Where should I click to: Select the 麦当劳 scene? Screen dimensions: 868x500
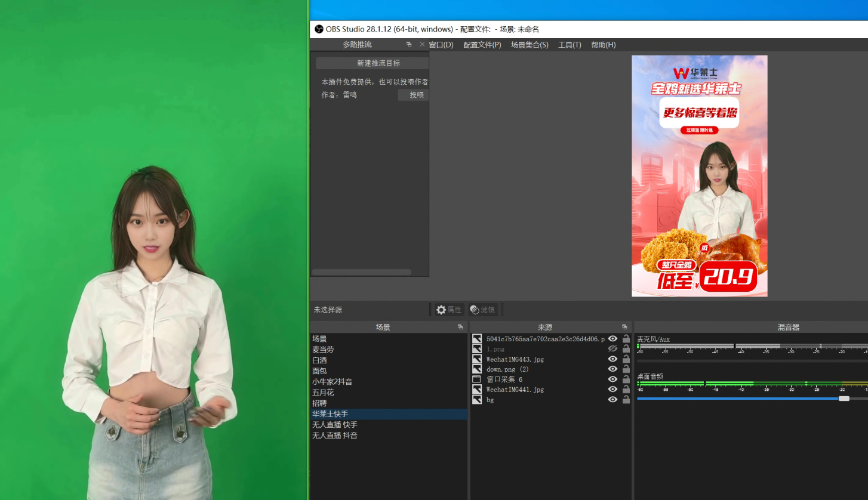pyautogui.click(x=388, y=350)
